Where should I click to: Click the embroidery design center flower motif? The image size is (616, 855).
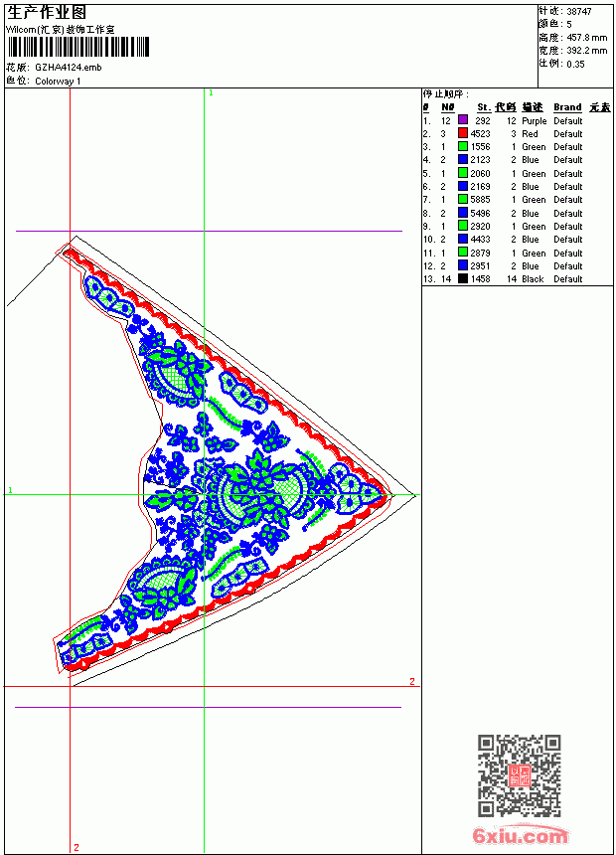tap(256, 491)
